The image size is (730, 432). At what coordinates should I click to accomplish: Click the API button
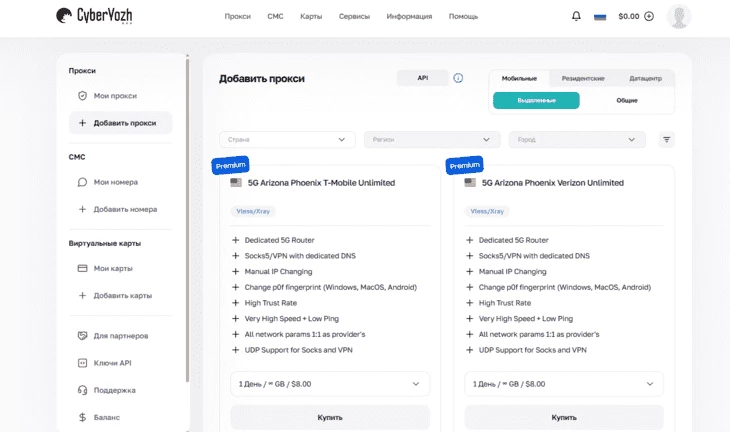pyautogui.click(x=422, y=78)
